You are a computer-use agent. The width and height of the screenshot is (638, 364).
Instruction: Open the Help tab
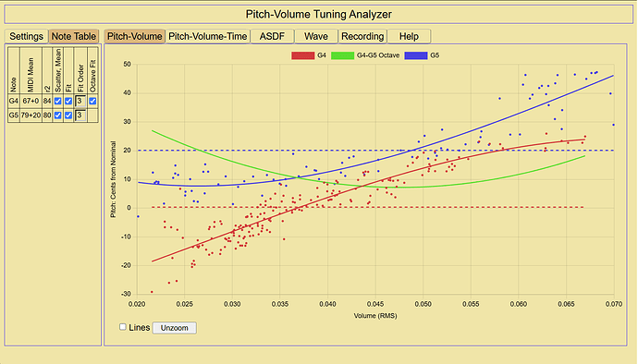point(409,36)
